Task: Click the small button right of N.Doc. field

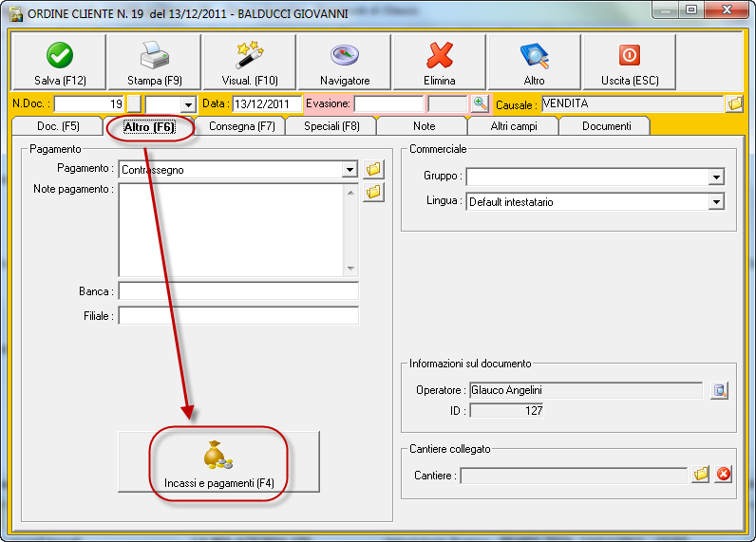Action: pos(135,103)
